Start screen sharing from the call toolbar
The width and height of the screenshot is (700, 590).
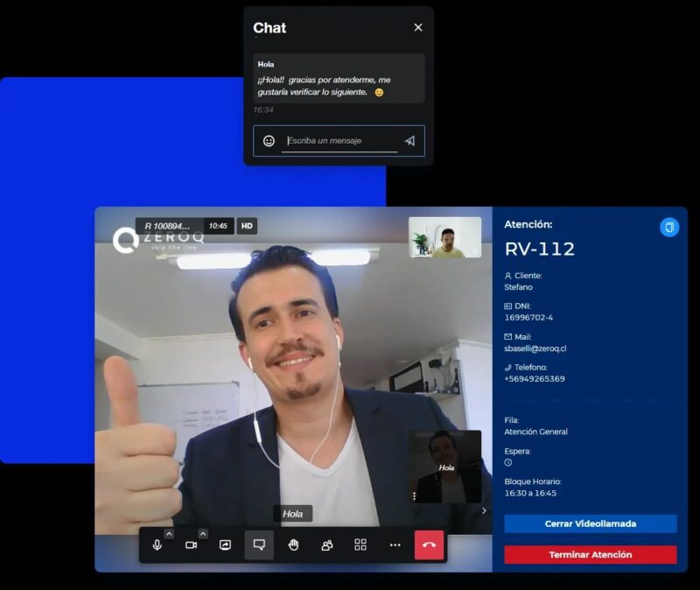(225, 544)
